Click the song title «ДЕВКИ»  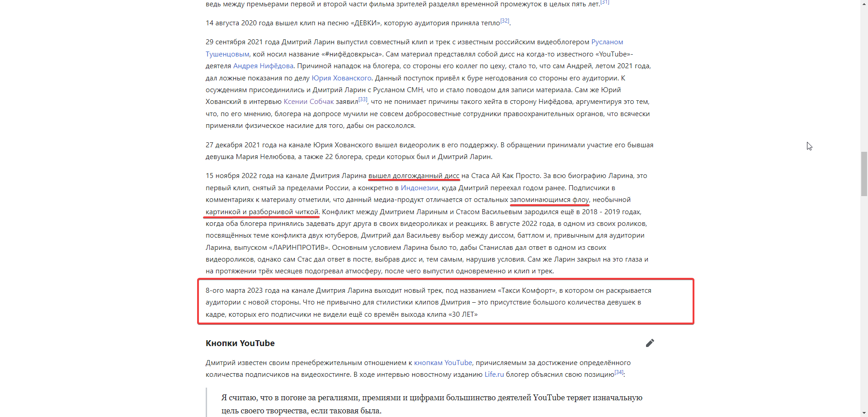pyautogui.click(x=366, y=23)
